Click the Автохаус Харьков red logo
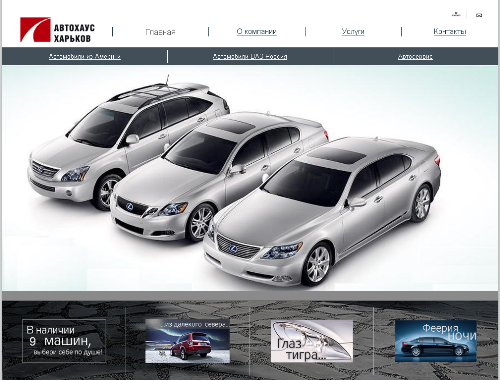The image size is (500, 380). pyautogui.click(x=57, y=30)
